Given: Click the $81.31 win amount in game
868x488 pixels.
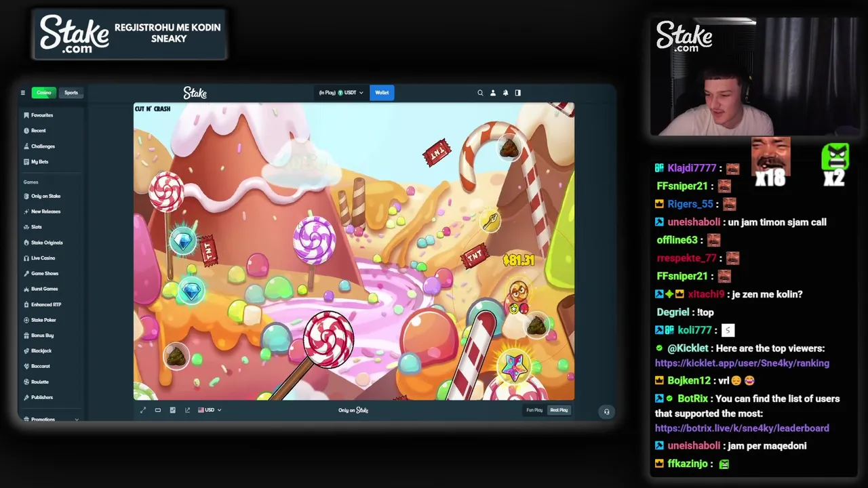Looking at the screenshot, I should tap(519, 260).
